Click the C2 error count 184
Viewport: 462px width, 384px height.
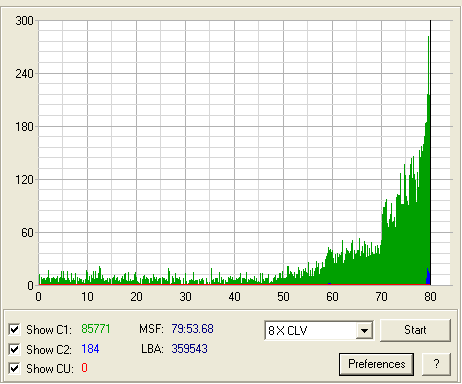[x=90, y=349]
